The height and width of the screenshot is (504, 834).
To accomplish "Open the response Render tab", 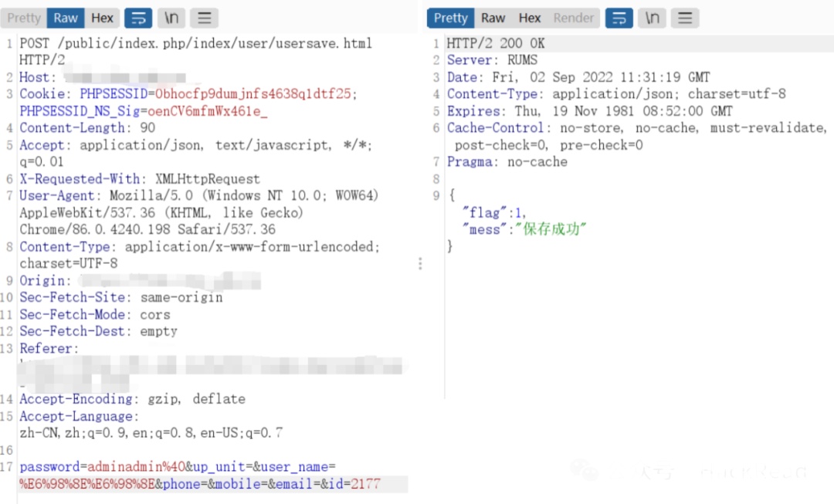I will click(573, 18).
